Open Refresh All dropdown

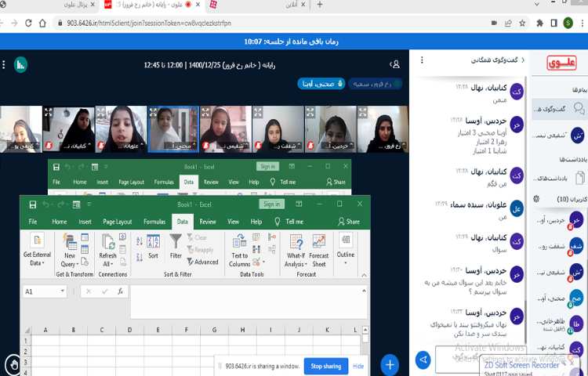107,259
